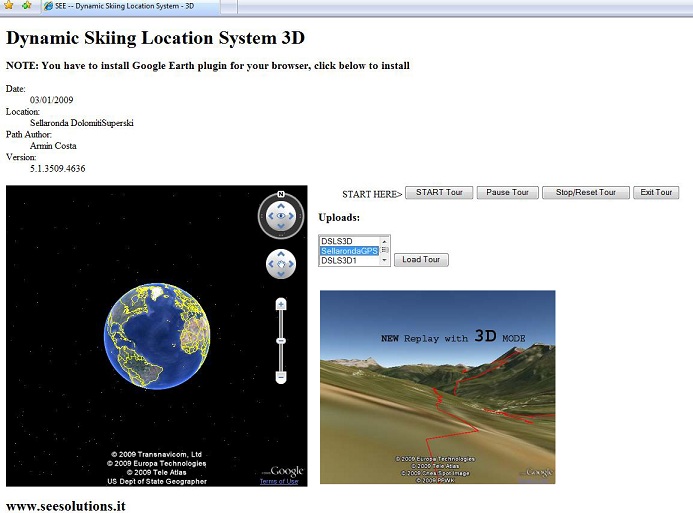
Task: Click the Stop/Reset Tour button
Action: (586, 193)
